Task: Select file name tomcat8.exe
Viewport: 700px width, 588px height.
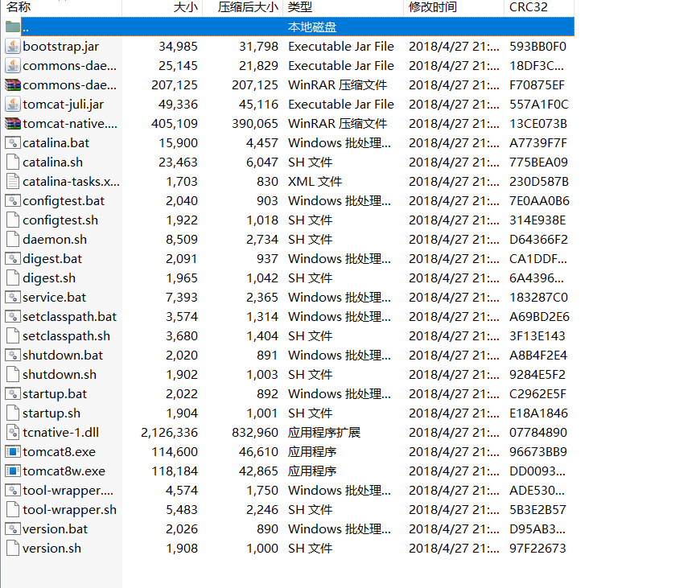Action: pyautogui.click(x=59, y=452)
